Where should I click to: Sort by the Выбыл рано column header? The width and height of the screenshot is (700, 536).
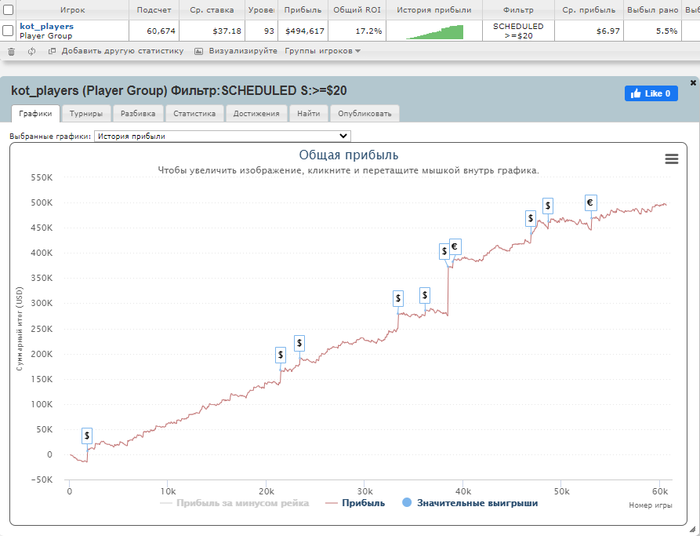click(x=652, y=10)
